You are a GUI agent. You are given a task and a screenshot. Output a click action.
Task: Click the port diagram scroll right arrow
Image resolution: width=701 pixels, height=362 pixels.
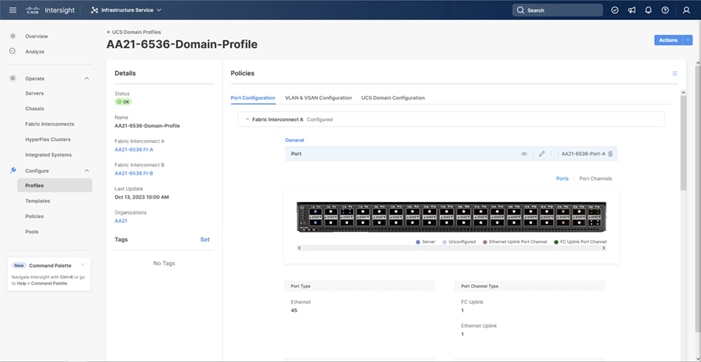coord(604,248)
